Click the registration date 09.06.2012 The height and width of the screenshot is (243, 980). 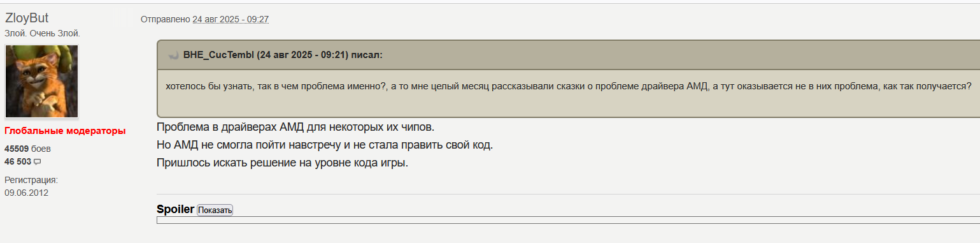(x=27, y=193)
